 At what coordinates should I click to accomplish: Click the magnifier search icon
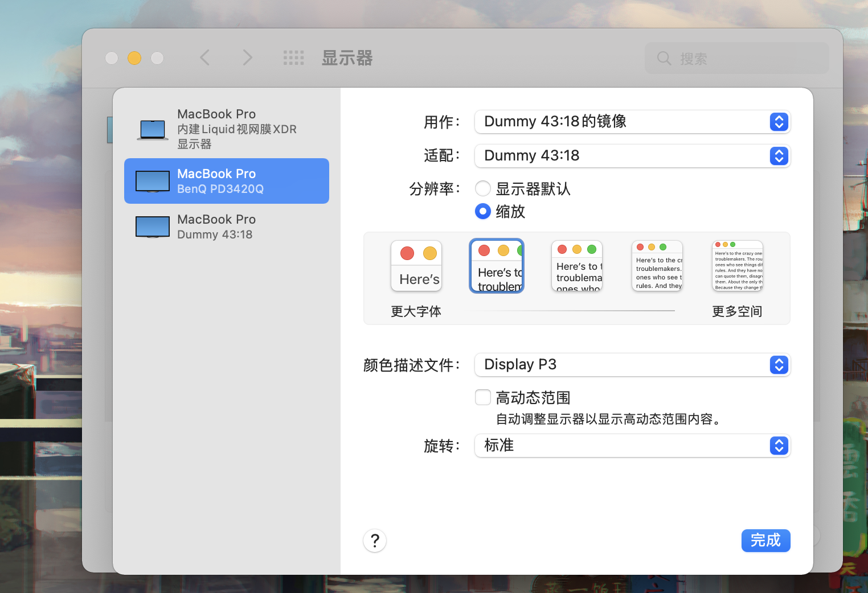click(x=664, y=58)
